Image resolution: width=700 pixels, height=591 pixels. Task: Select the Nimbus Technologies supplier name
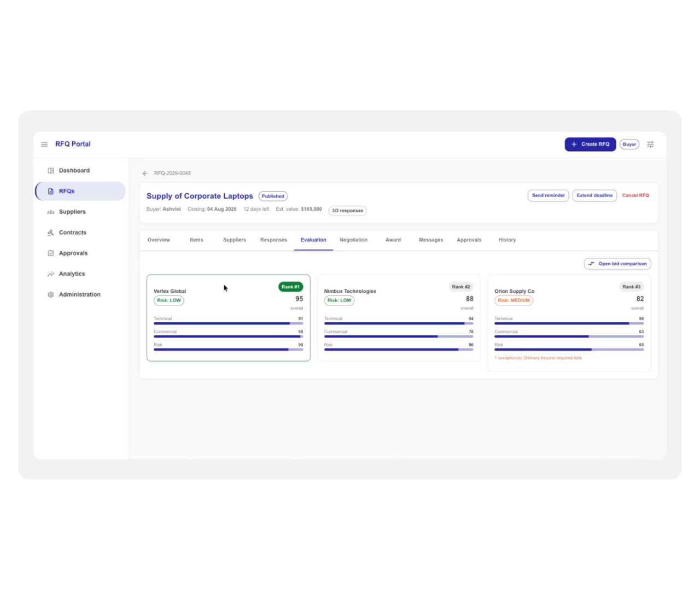(350, 292)
